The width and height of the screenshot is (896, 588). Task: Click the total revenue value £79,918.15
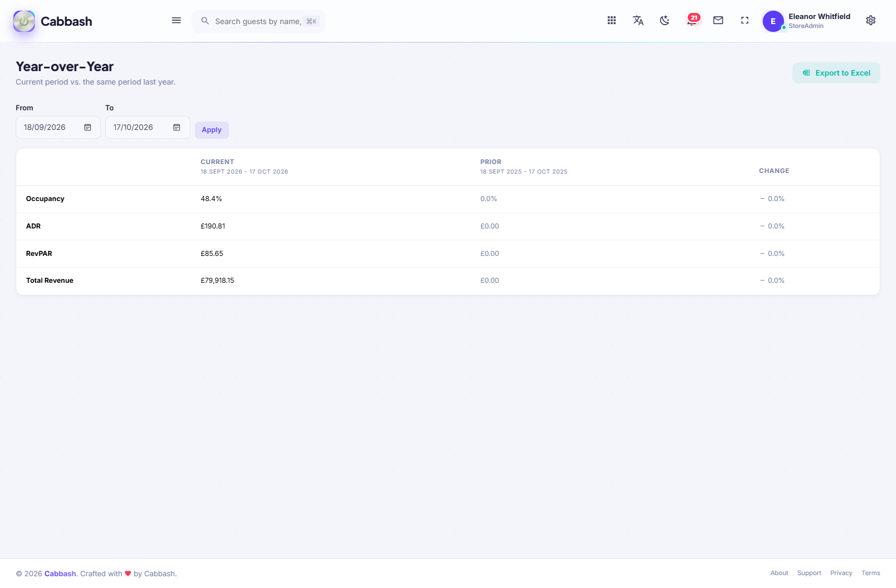pos(217,281)
